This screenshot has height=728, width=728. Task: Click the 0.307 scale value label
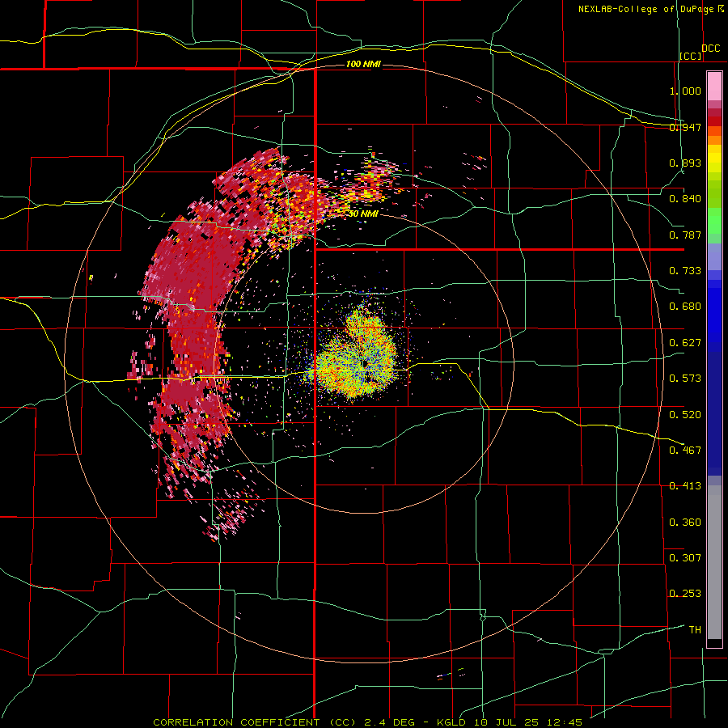(685, 557)
